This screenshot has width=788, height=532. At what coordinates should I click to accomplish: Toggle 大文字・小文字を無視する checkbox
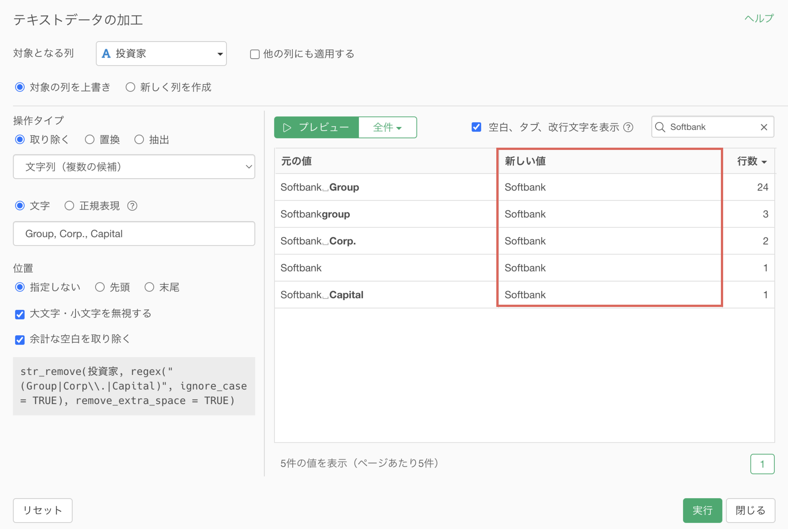coord(20,314)
